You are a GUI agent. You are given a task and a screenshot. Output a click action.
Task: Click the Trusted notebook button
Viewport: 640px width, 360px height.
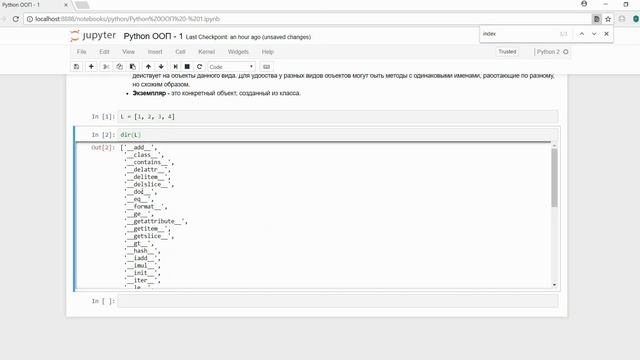pyautogui.click(x=507, y=52)
